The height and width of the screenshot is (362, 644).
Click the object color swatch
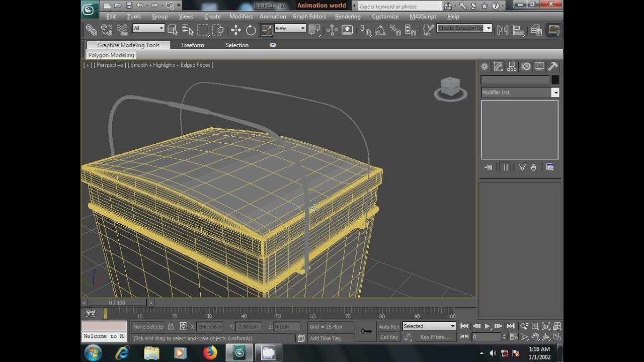(555, 80)
